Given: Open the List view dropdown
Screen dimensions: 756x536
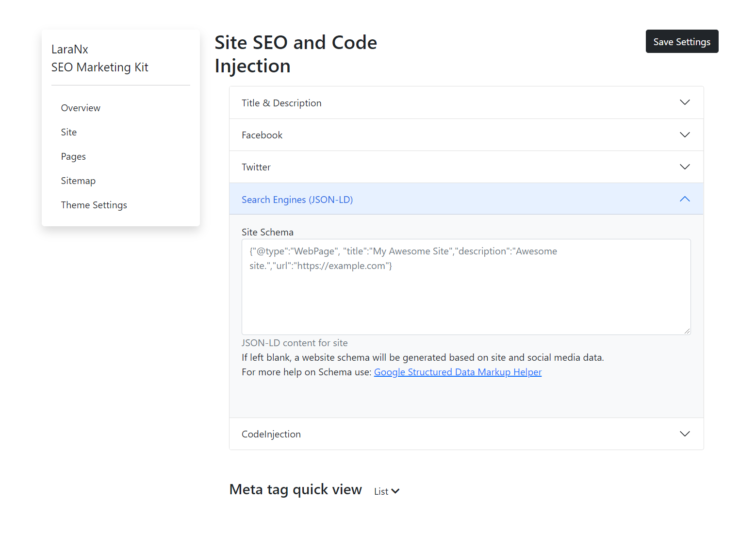Looking at the screenshot, I should click(381, 491).
